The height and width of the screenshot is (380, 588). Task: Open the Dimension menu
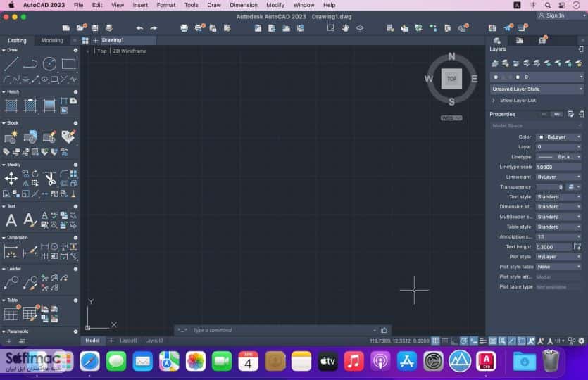[244, 5]
